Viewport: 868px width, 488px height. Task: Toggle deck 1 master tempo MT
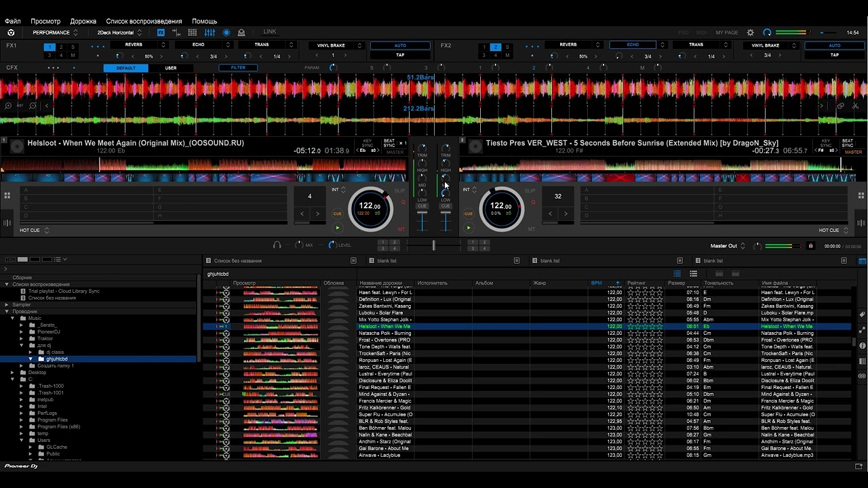point(401,229)
